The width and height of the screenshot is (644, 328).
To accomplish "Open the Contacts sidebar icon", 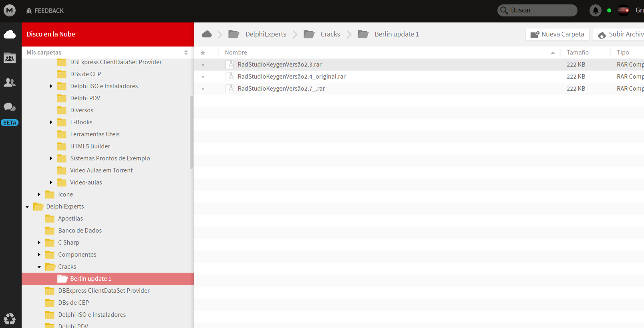I will [10, 83].
